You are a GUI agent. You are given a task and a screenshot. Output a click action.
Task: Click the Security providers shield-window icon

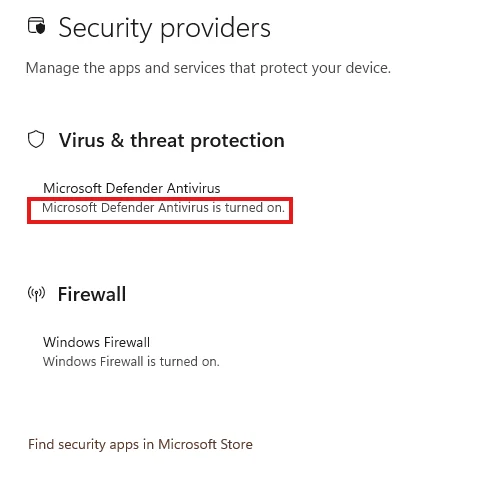pos(36,26)
